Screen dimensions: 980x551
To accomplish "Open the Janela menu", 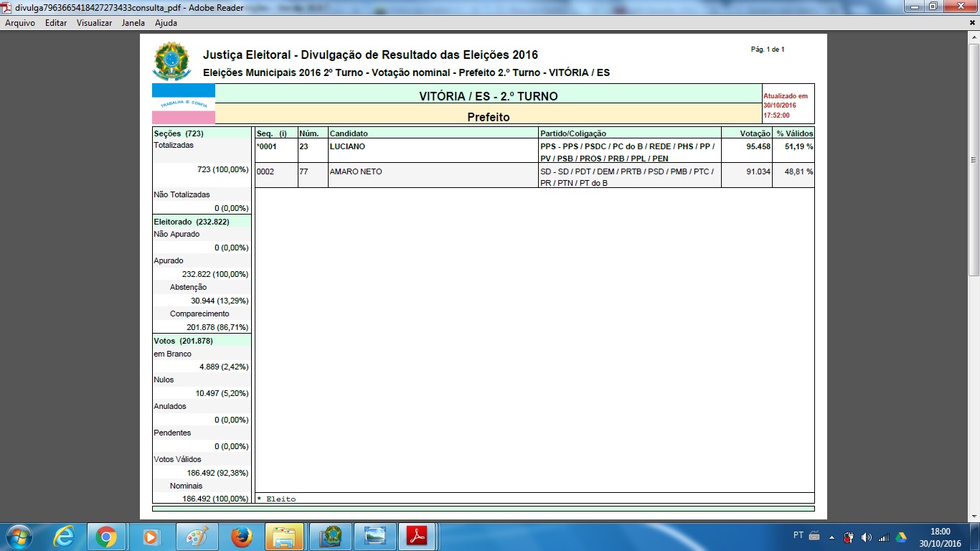I will coord(133,23).
